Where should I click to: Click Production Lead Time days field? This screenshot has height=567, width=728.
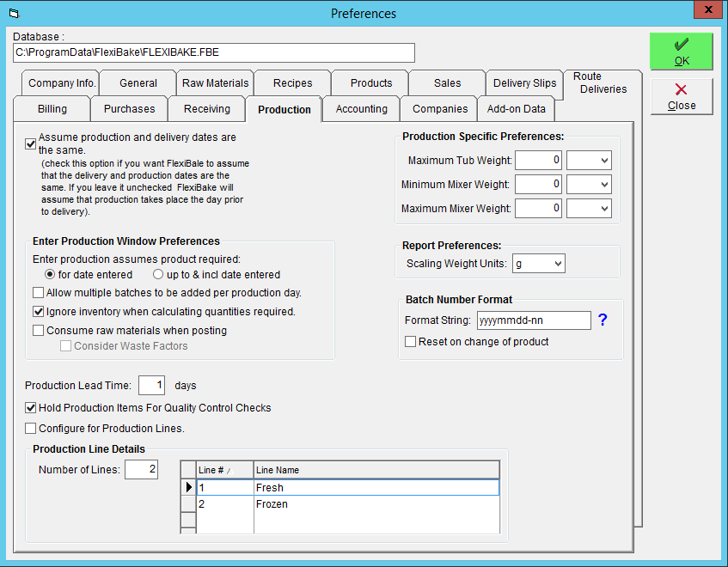(x=152, y=386)
